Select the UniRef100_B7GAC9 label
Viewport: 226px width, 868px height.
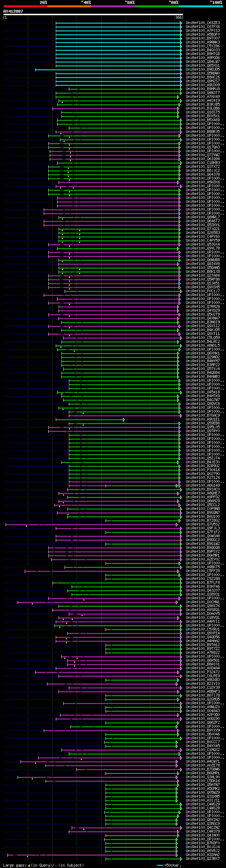pos(203,416)
